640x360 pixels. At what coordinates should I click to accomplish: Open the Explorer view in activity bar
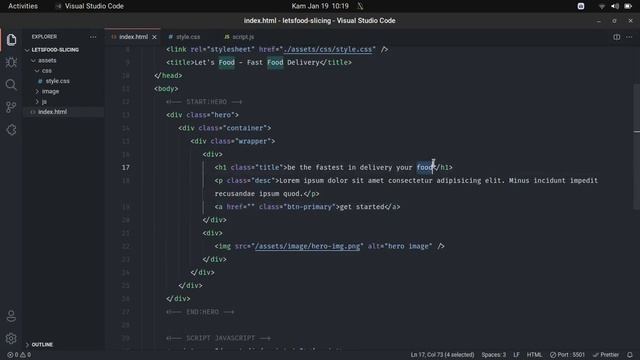click(11, 40)
